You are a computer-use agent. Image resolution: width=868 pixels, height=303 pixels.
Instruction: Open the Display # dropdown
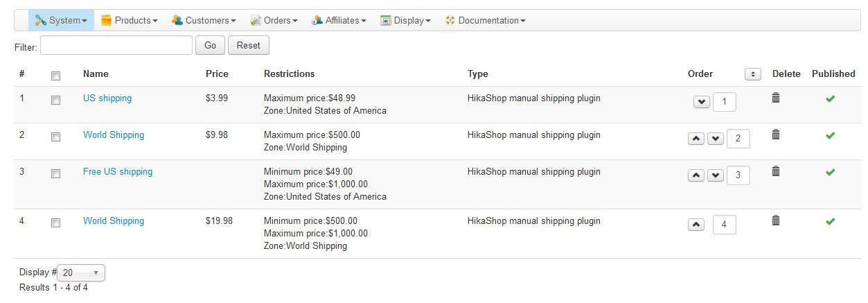81,272
